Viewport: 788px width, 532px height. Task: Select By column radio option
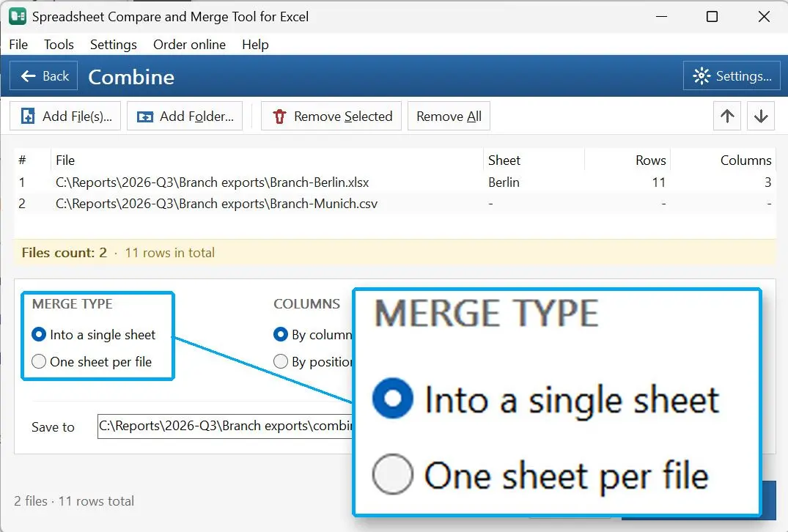[312, 335]
